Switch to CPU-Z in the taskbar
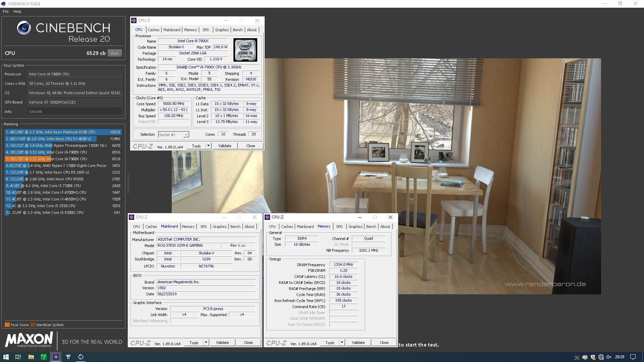The width and height of the screenshot is (644, 362). (x=56, y=357)
